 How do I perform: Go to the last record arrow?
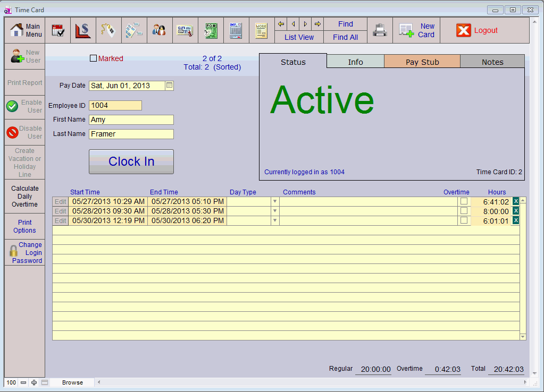click(317, 24)
